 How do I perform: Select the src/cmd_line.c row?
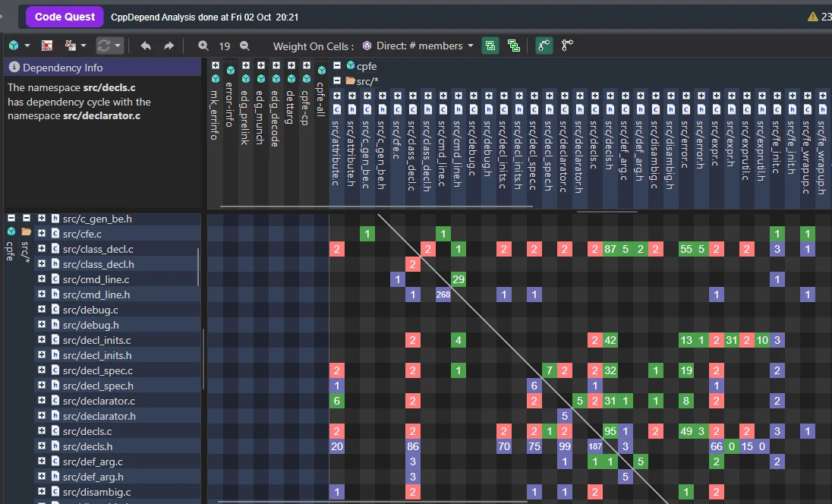coord(118,279)
